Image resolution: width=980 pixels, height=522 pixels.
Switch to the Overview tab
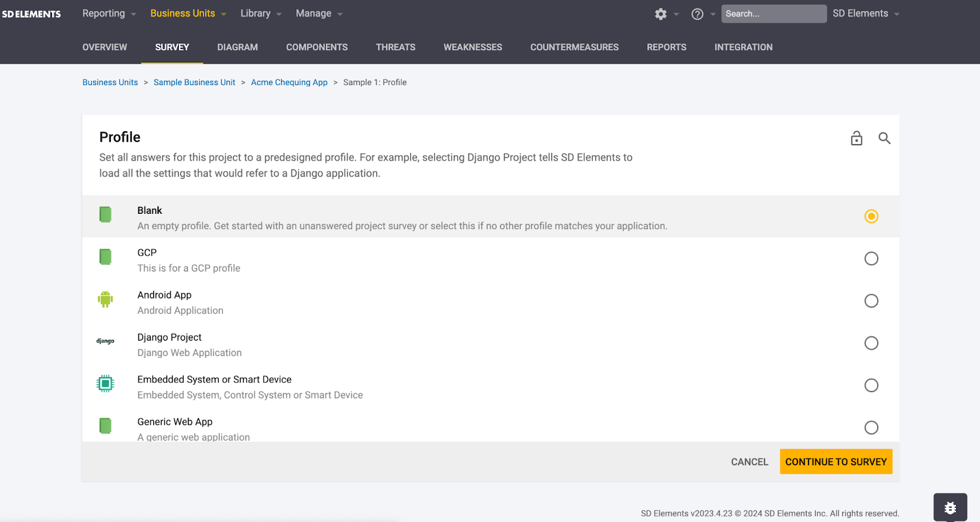[x=105, y=47]
